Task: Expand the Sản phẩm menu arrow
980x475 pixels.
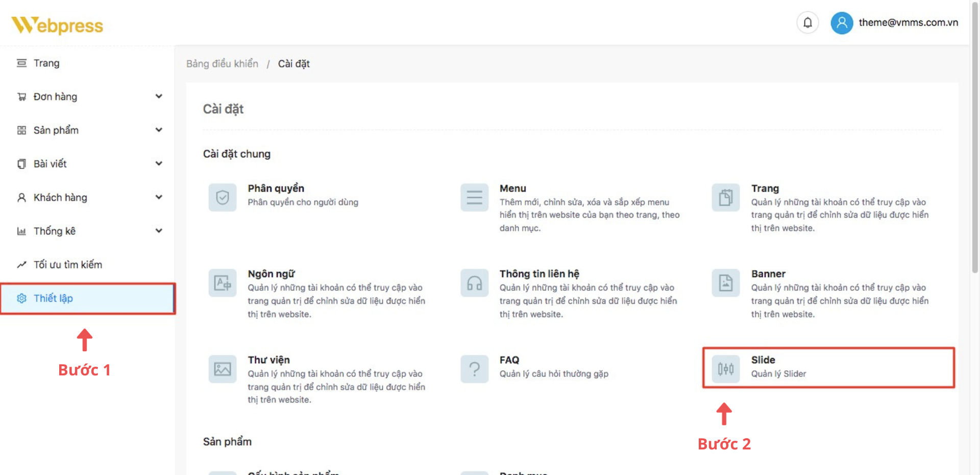Action: point(159,130)
